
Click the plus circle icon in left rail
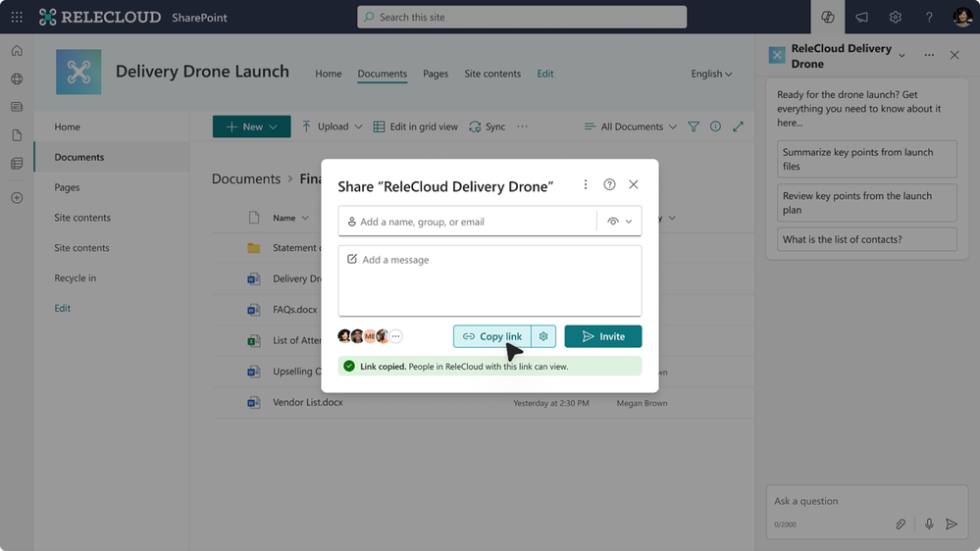pyautogui.click(x=17, y=198)
